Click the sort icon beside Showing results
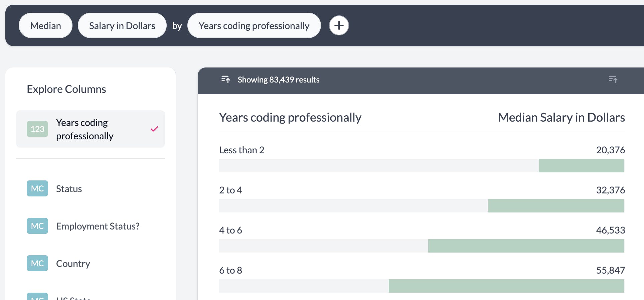Image resolution: width=644 pixels, height=300 pixels. point(225,80)
